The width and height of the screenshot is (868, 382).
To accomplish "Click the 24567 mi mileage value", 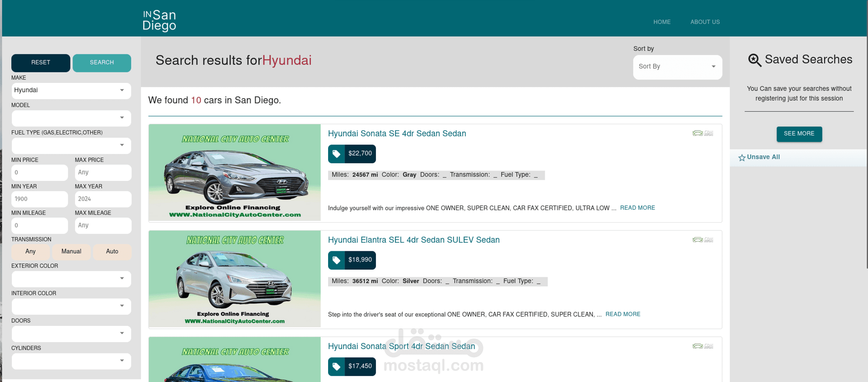I will pos(365,175).
